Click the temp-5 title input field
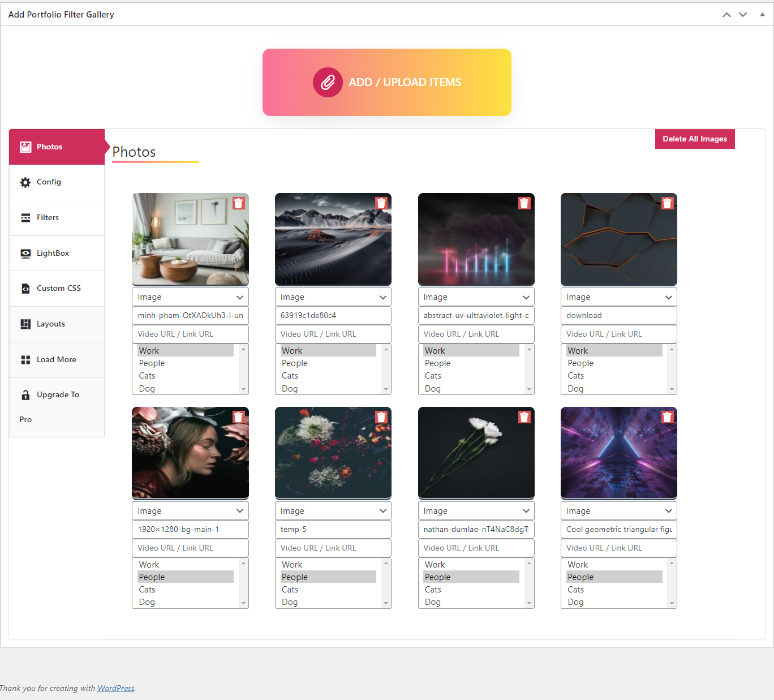The width and height of the screenshot is (774, 700). 333,530
